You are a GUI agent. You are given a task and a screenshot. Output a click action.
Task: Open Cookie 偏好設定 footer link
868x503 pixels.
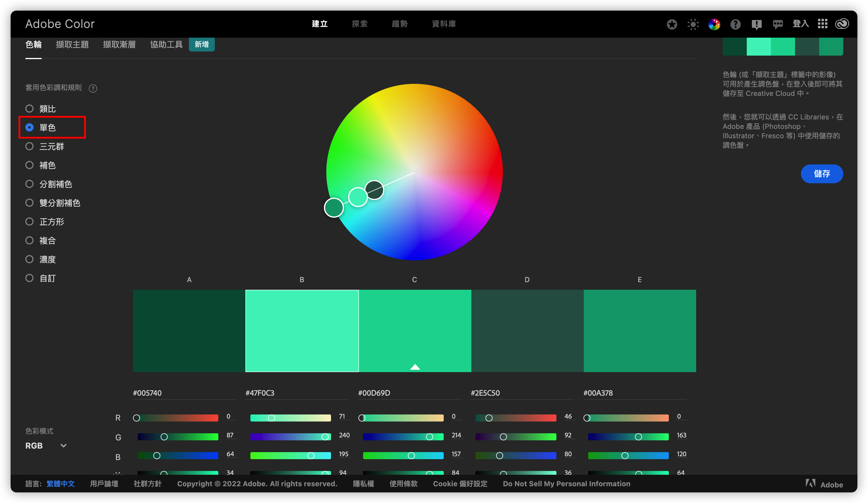point(460,484)
